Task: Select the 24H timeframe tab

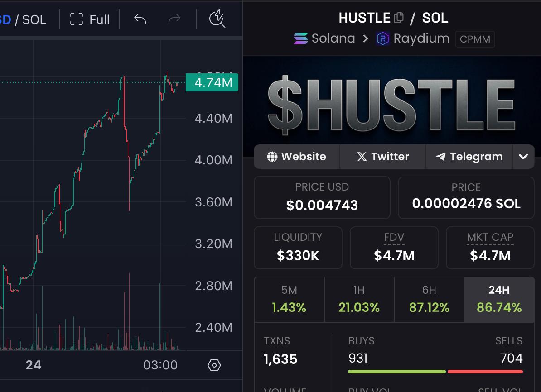Action: 499,299
